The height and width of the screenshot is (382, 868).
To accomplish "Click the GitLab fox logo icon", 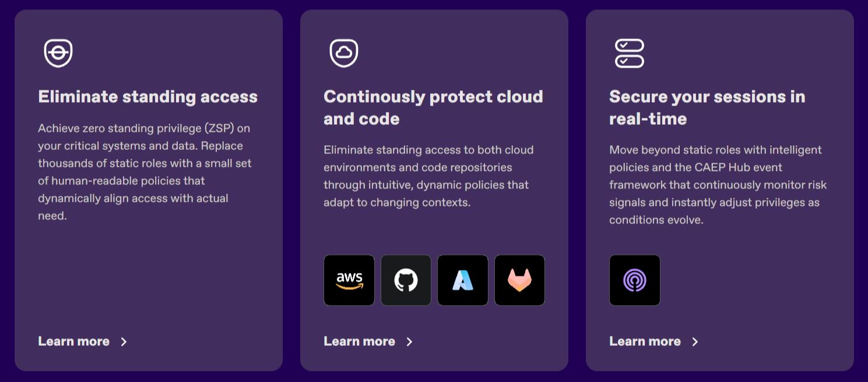I will [x=519, y=280].
